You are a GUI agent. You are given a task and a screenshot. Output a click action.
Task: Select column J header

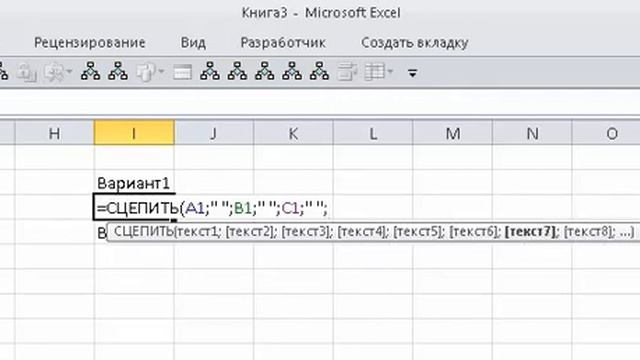point(213,132)
